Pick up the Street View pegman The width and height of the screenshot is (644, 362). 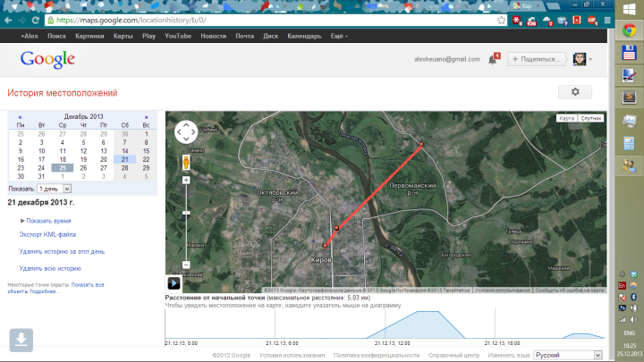point(186,162)
